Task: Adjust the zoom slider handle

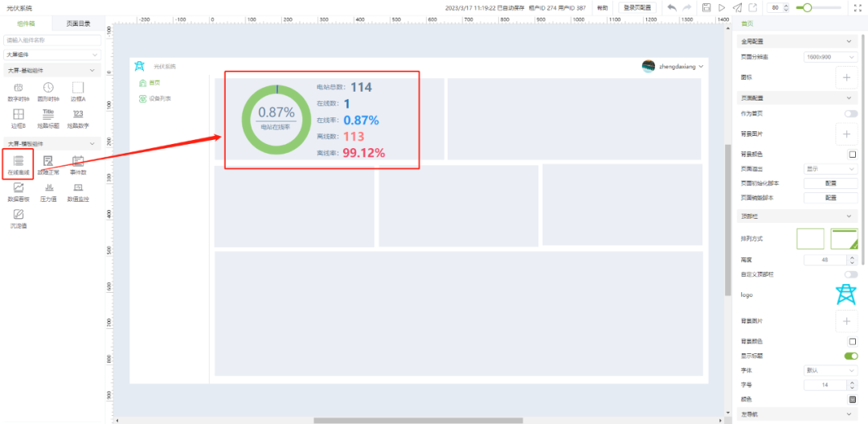Action: [807, 8]
